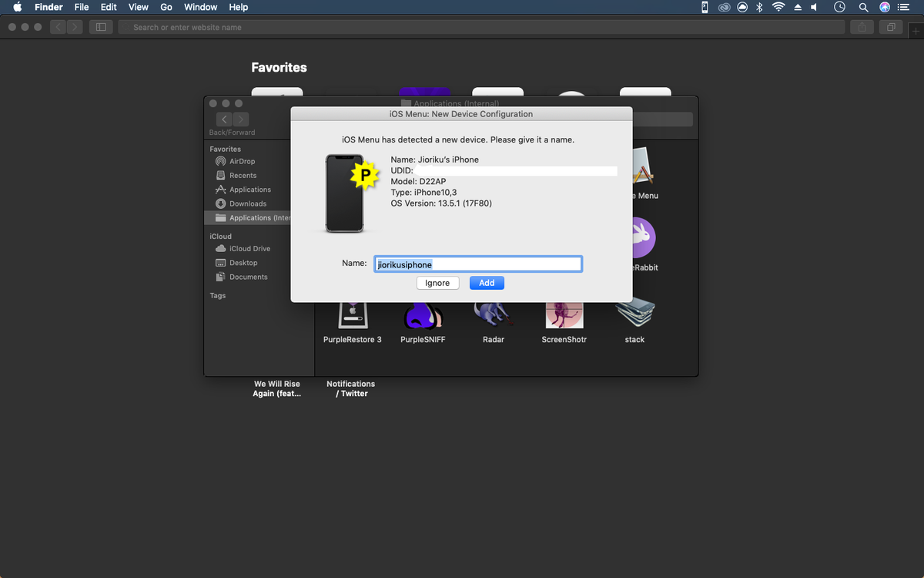Click the eject icon in menu bar

[x=798, y=7]
